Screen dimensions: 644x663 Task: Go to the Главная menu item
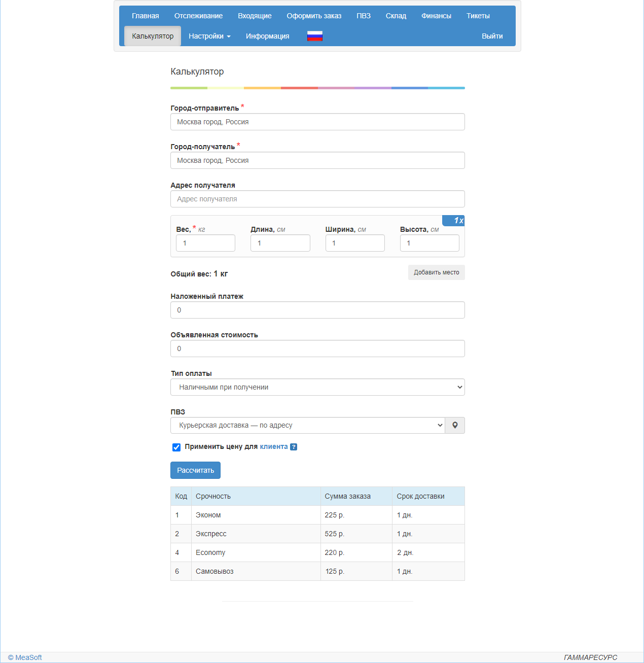[146, 16]
